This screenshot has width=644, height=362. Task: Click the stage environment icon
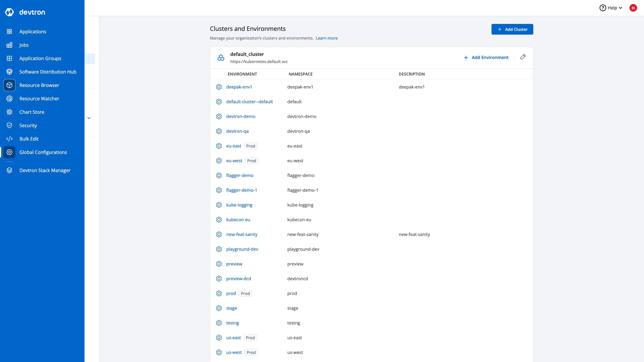(219, 308)
